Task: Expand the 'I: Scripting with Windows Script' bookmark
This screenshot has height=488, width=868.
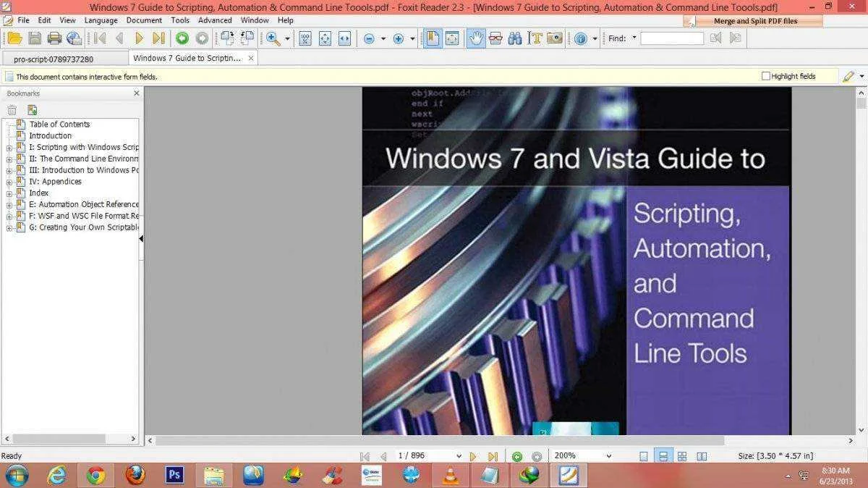Action: (9, 148)
